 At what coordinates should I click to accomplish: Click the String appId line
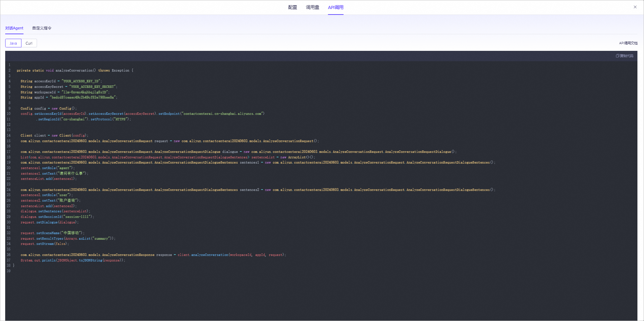coord(69,98)
